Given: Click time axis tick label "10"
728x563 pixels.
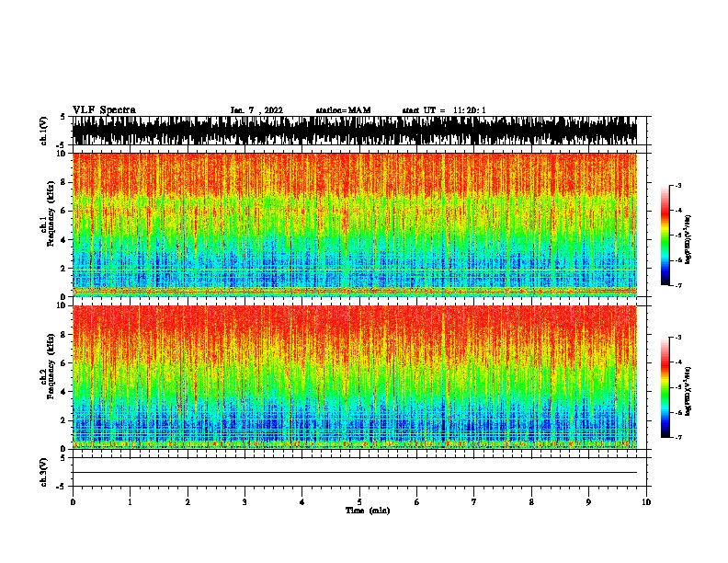Looking at the screenshot, I should tap(646, 502).
